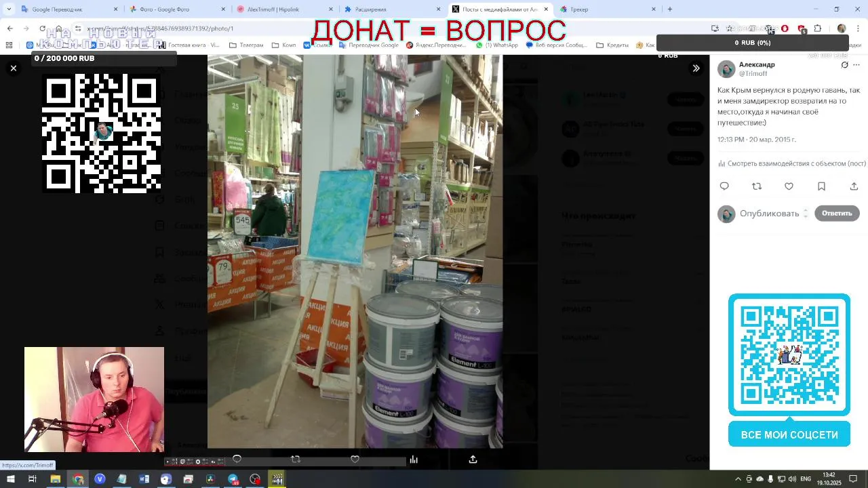Open the three-dot more menu on the post

pos(856,65)
